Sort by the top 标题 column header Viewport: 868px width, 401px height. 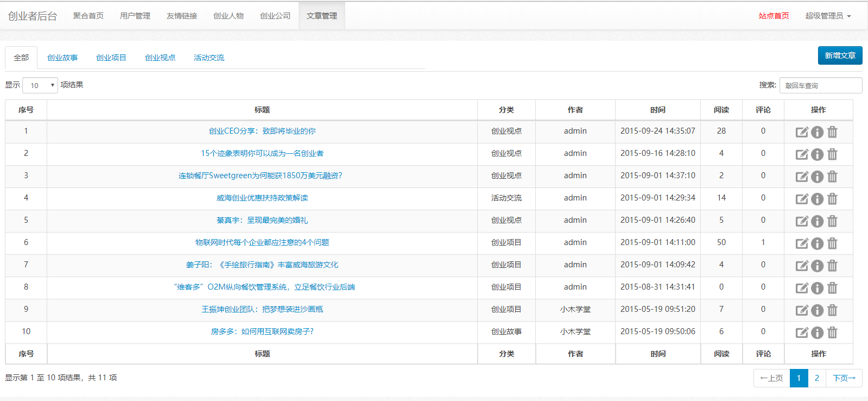point(262,110)
